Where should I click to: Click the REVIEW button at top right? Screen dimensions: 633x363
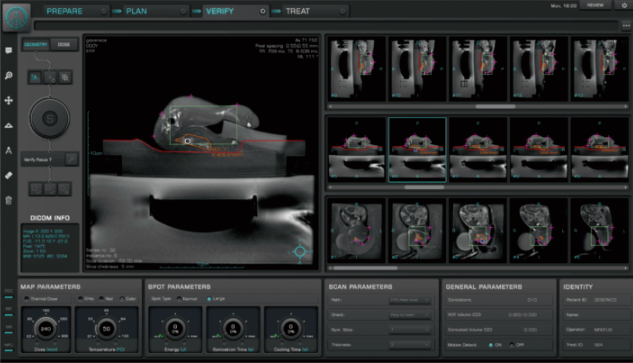pos(595,5)
